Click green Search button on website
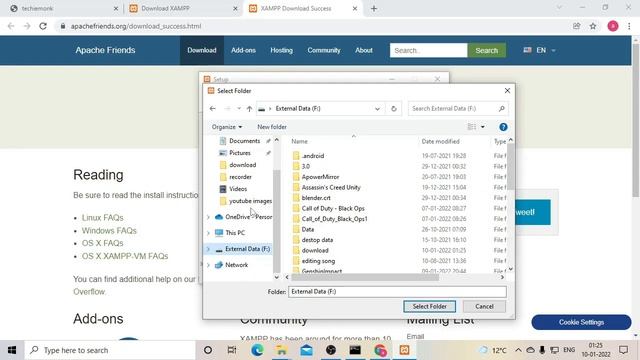Viewport: 640px width, 360px height. pyautogui.click(x=487, y=51)
